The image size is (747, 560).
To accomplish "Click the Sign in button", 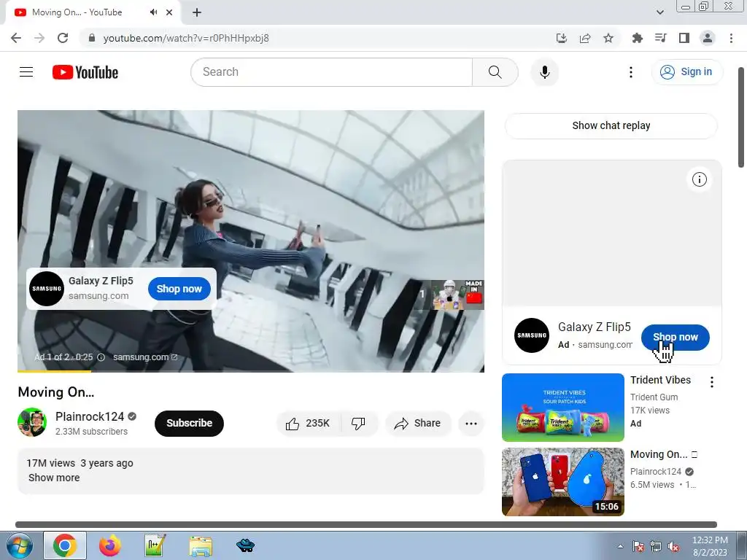I will [686, 72].
